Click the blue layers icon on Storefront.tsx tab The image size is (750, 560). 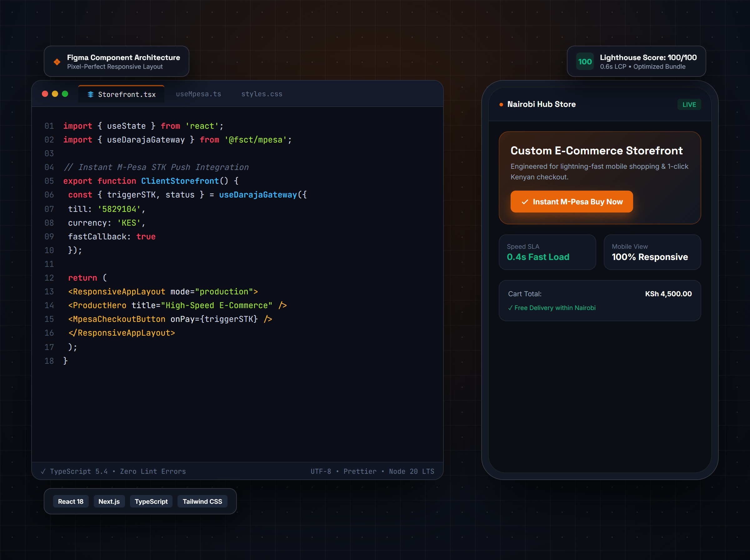click(x=91, y=94)
